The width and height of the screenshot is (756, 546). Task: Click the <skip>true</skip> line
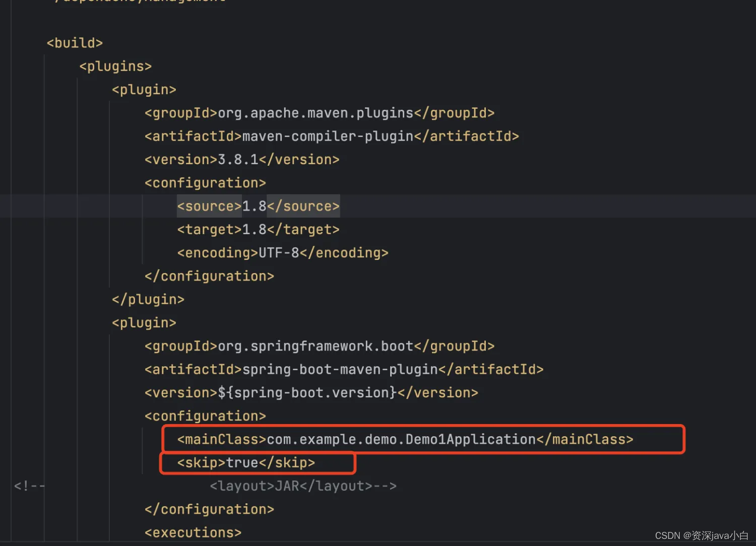pyautogui.click(x=246, y=462)
